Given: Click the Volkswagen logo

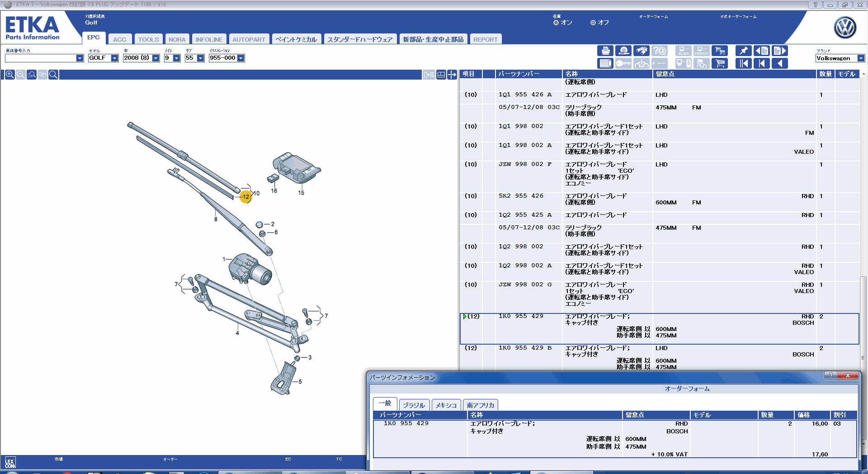Looking at the screenshot, I should (x=845, y=28).
